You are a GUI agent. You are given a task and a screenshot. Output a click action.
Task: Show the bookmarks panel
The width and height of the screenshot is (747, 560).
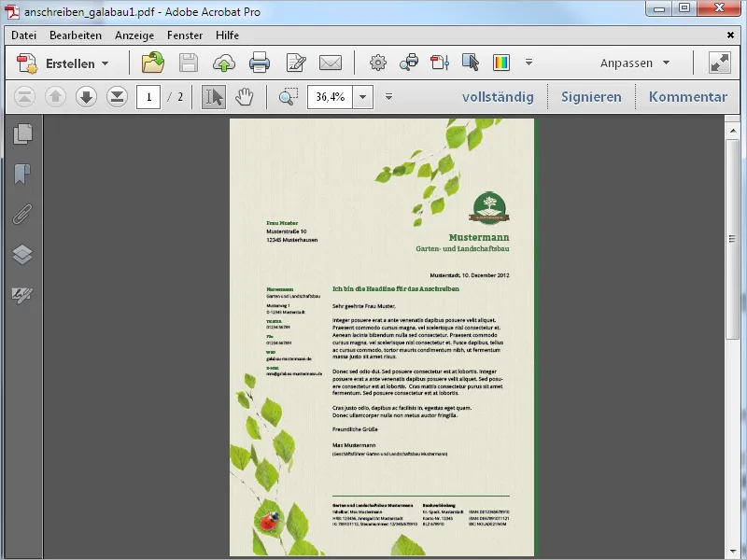point(22,174)
